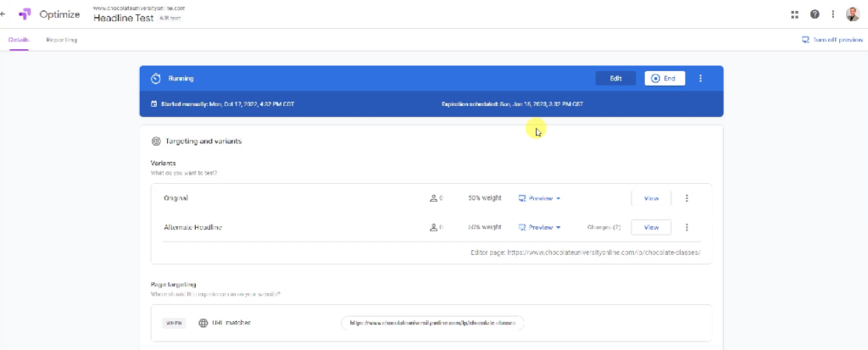Switch to the Details tab

click(19, 40)
